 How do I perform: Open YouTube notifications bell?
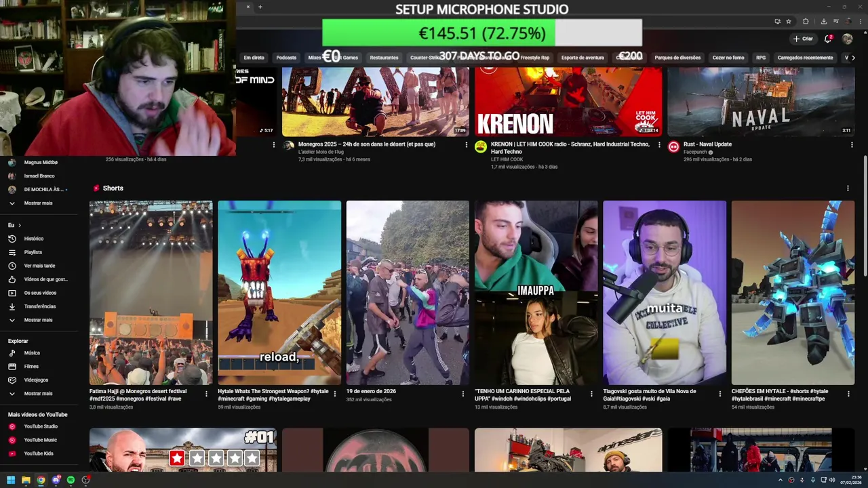tap(828, 39)
